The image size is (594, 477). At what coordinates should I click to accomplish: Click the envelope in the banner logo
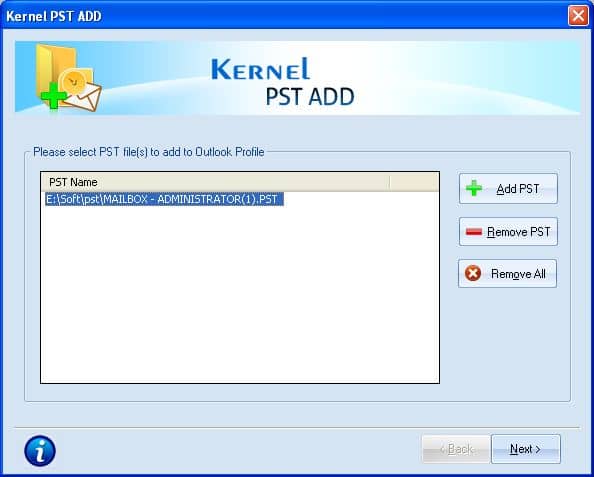point(83,97)
